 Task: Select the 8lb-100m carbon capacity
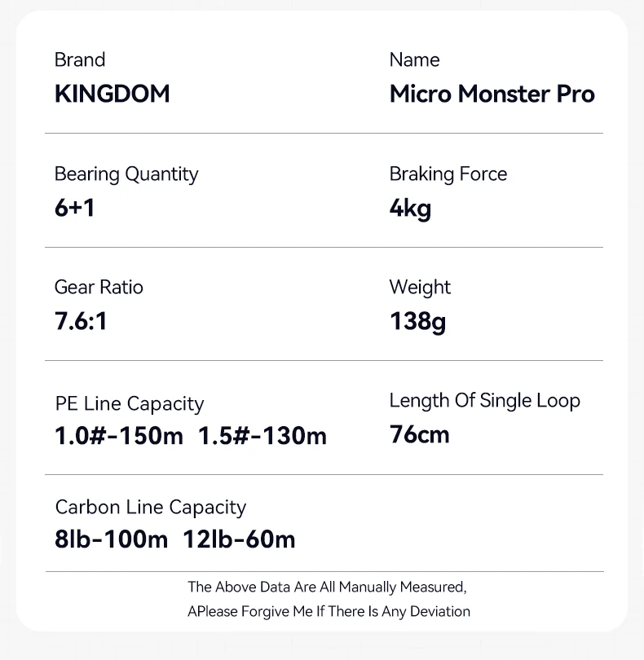coord(112,539)
